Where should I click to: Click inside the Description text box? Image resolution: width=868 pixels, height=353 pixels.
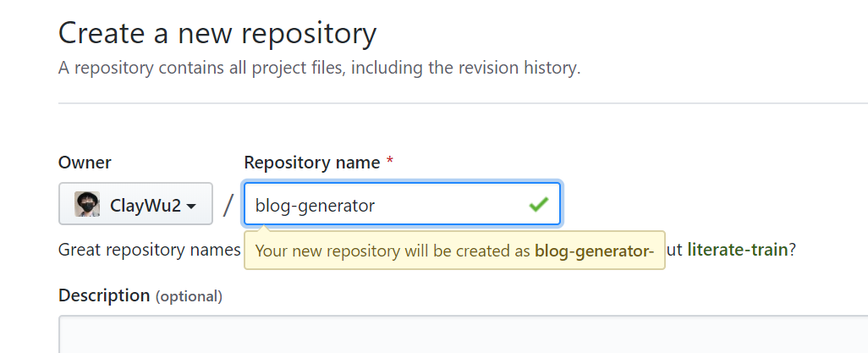(x=457, y=336)
